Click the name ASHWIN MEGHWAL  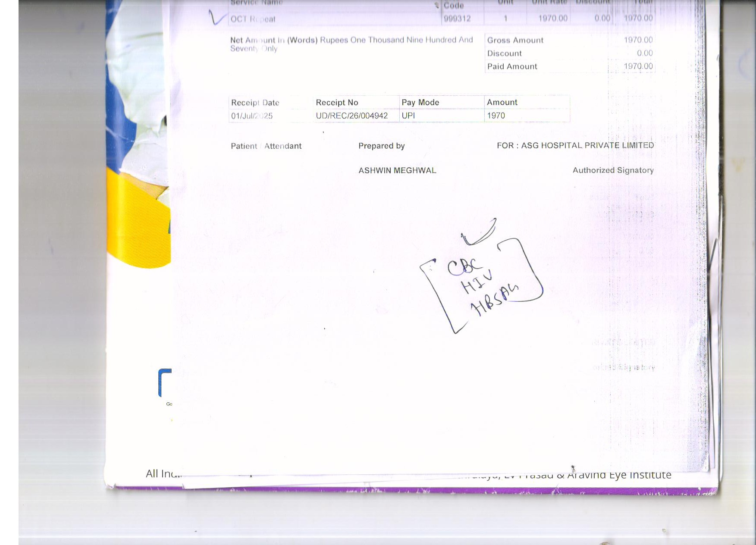(397, 170)
